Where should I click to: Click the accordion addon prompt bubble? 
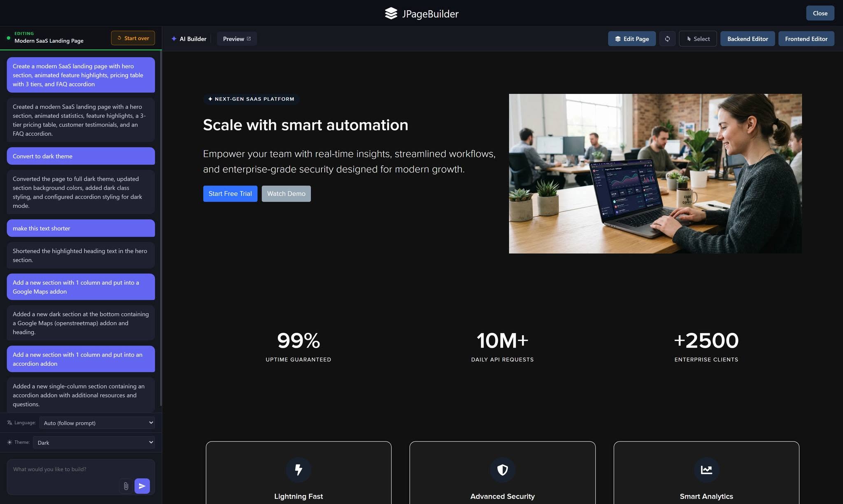tap(81, 359)
